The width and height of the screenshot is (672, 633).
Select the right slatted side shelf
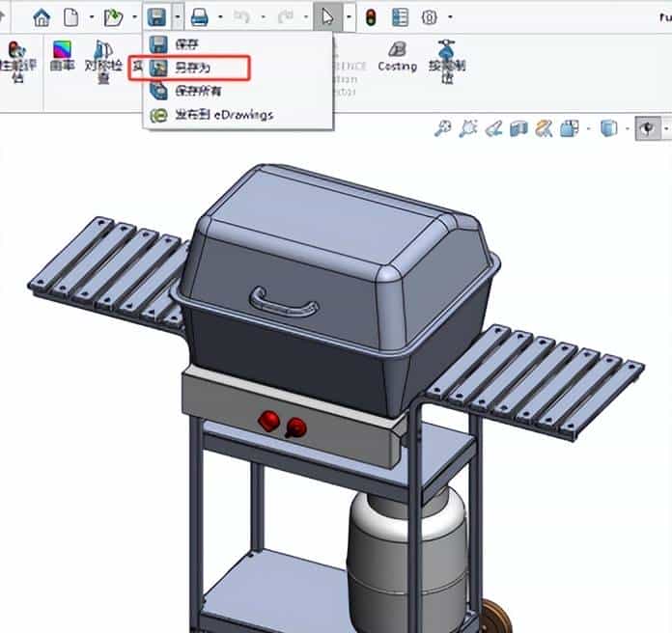point(536,381)
